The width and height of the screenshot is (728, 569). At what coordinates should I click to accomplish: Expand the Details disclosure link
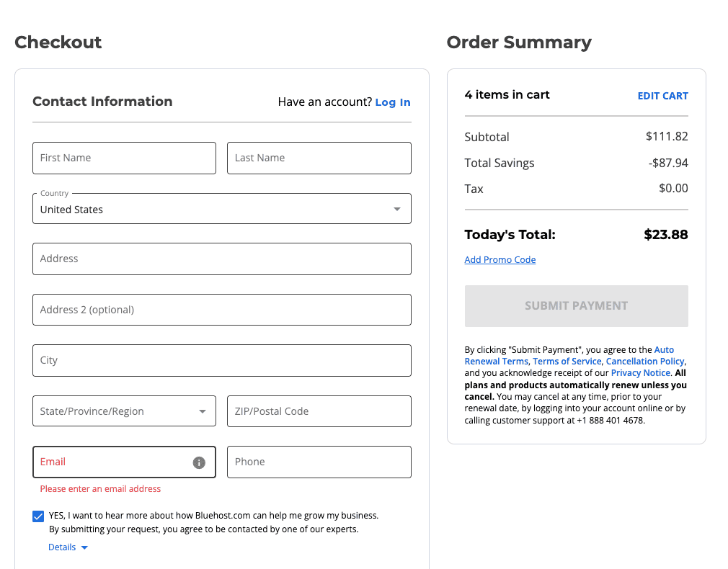(68, 547)
